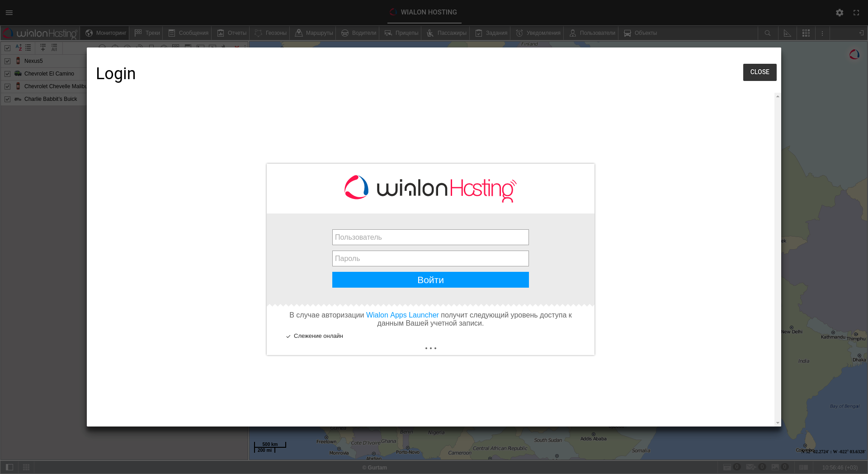Sort the unit list with A-Z icon

click(x=19, y=47)
